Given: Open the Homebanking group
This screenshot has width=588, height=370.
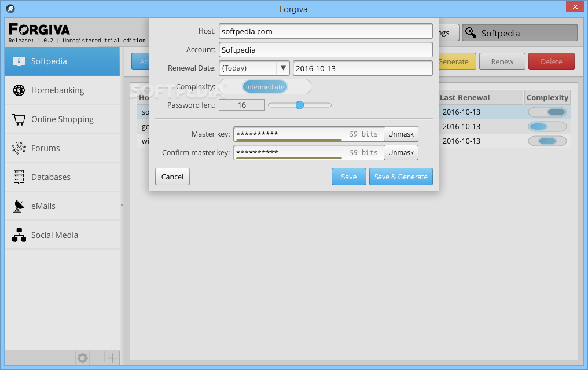Looking at the screenshot, I should [63, 90].
